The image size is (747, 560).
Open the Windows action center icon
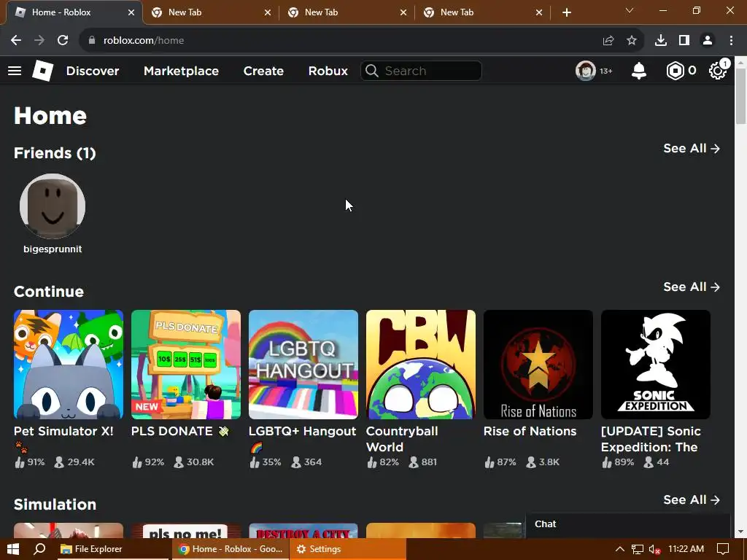(x=723, y=549)
